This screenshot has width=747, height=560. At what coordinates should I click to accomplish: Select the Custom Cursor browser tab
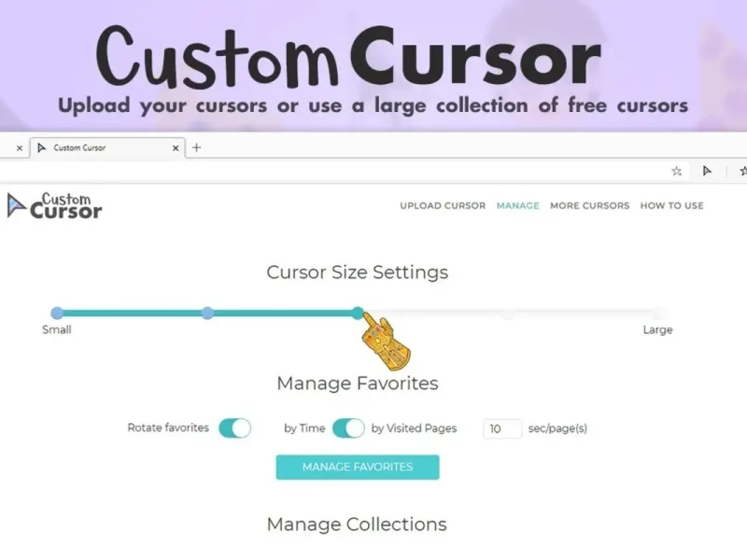click(107, 147)
